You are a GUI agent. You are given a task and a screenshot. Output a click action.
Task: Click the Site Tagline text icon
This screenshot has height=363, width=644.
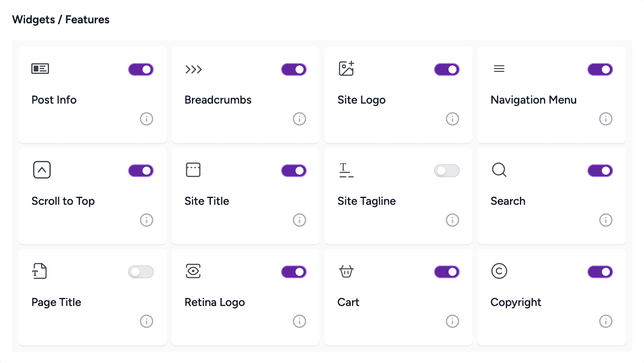345,170
